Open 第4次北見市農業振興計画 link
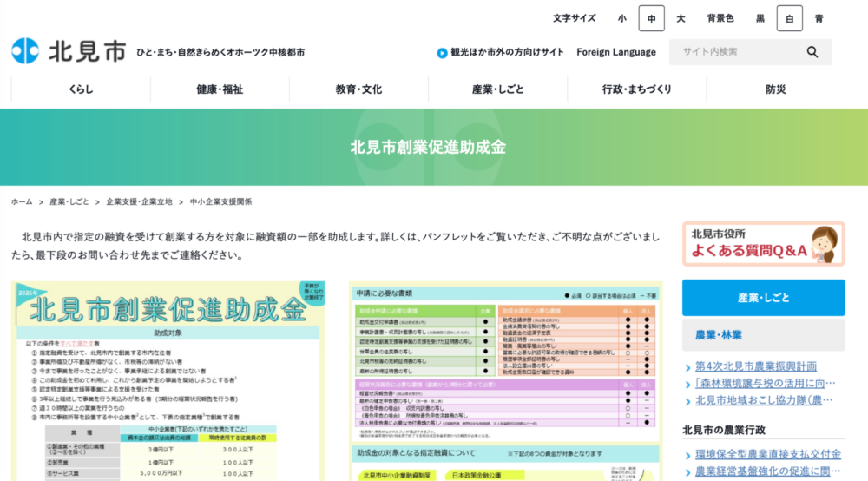The width and height of the screenshot is (868, 481). tap(756, 366)
